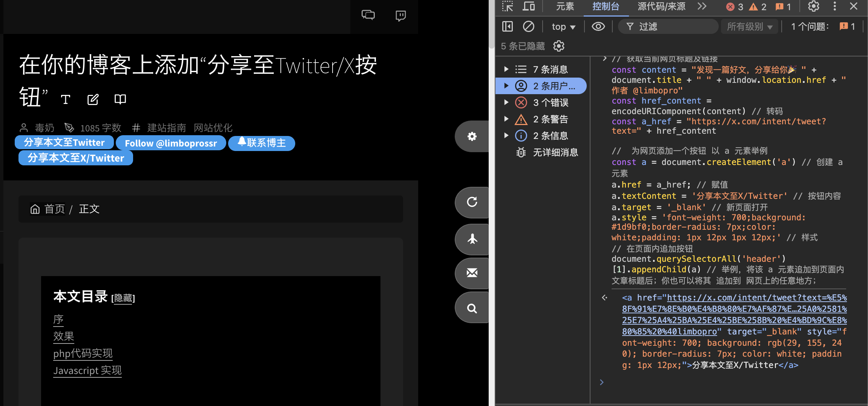Activate DevTools inspect element picker
Screen dimensions: 868x406
(508, 6)
